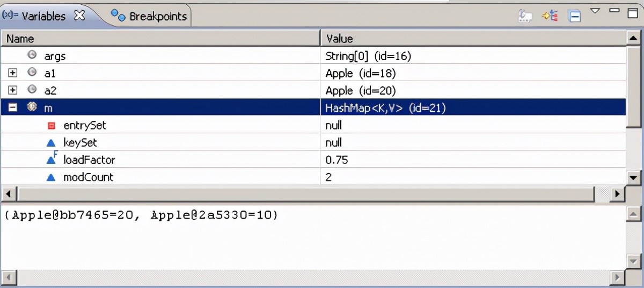The image size is (644, 288).
Task: Click the detail pane scroll right arrow
Action: [x=618, y=277]
